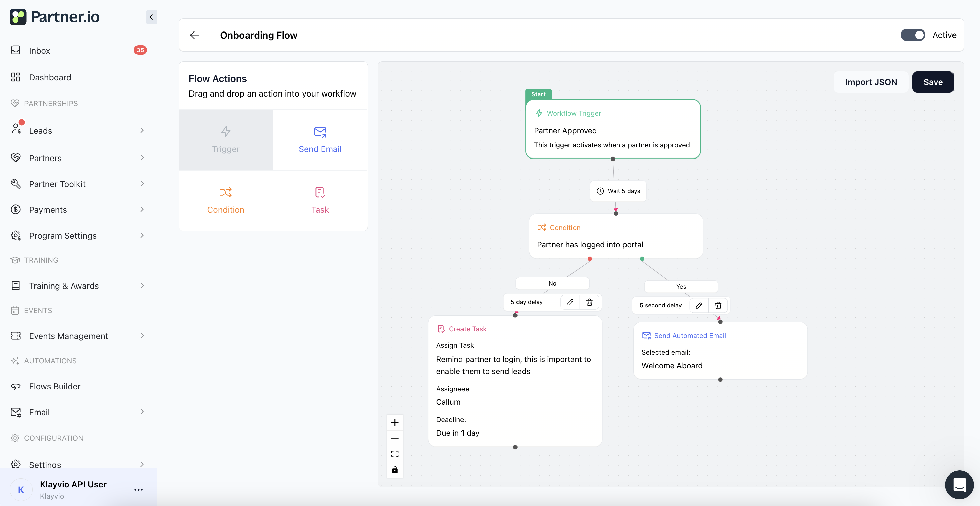
Task: Delete the 5 second delay with the trash icon
Action: click(718, 305)
